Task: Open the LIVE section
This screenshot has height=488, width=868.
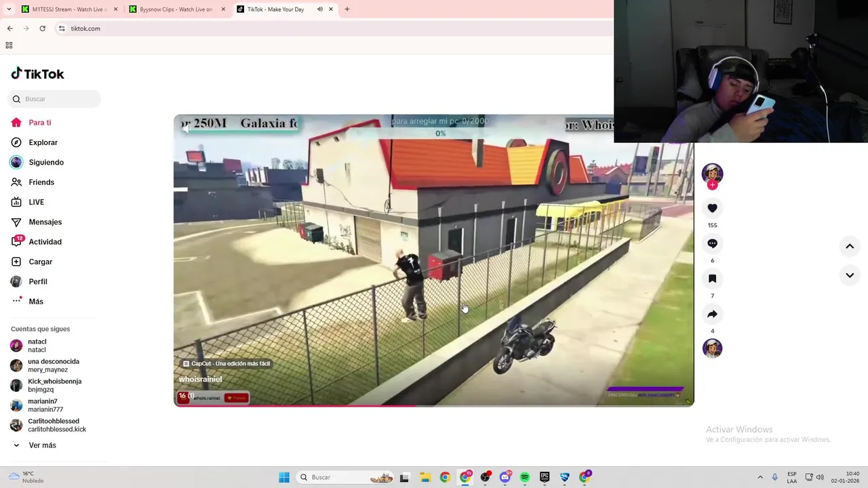Action: [28, 202]
